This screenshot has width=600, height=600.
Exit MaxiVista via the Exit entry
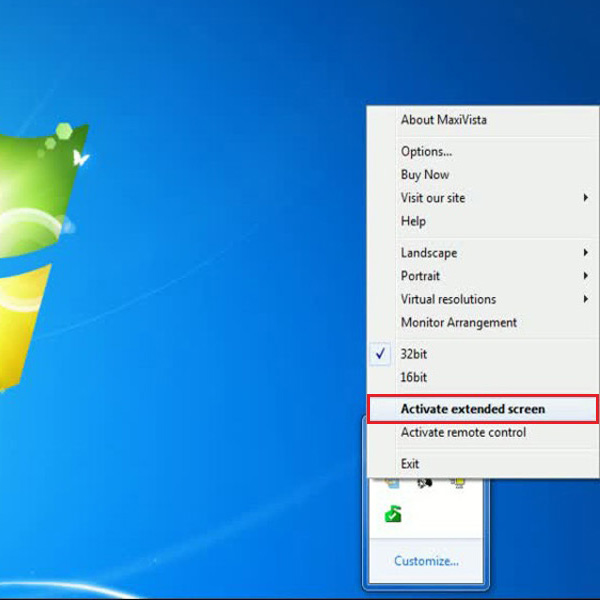(x=483, y=464)
